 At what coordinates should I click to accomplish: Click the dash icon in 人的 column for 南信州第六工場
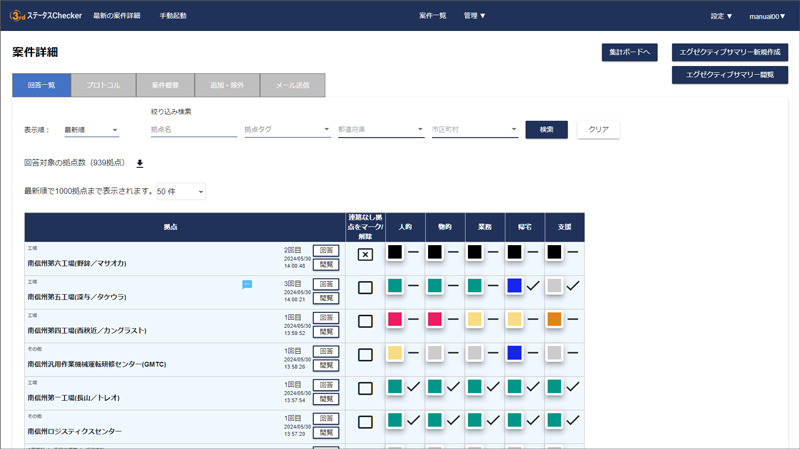(413, 253)
